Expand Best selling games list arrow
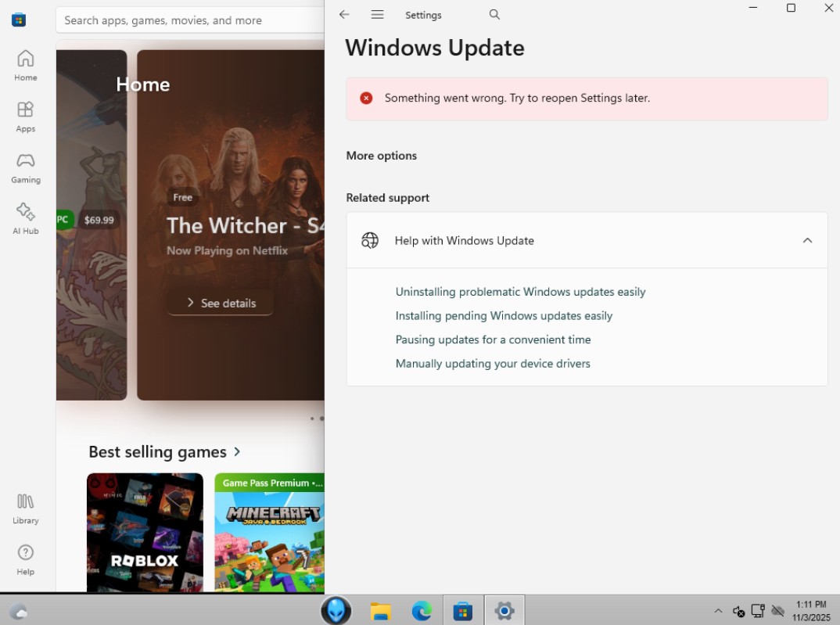The width and height of the screenshot is (840, 625). point(237,452)
